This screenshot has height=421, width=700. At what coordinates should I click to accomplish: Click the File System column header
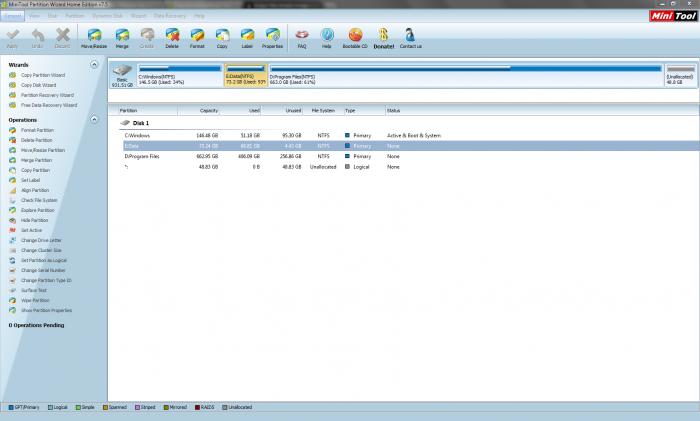(323, 110)
